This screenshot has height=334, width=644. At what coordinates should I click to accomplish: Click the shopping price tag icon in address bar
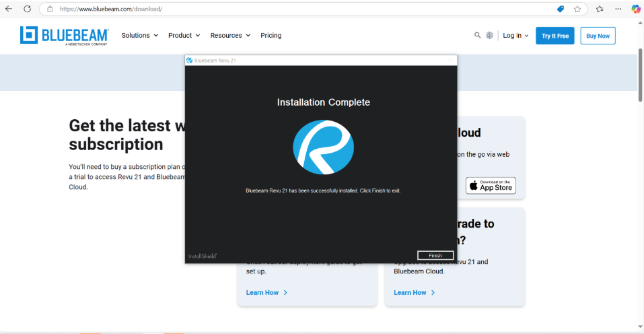click(x=561, y=9)
